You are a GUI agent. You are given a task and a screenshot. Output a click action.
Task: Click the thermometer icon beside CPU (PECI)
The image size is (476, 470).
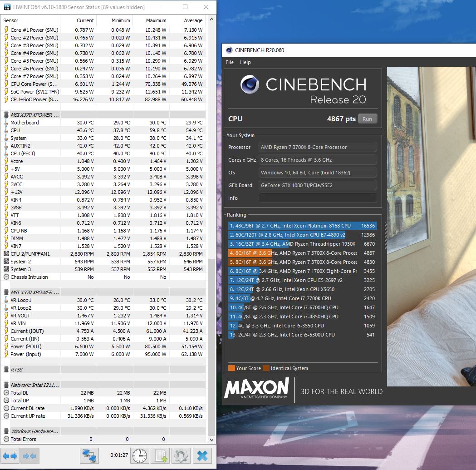click(x=6, y=153)
